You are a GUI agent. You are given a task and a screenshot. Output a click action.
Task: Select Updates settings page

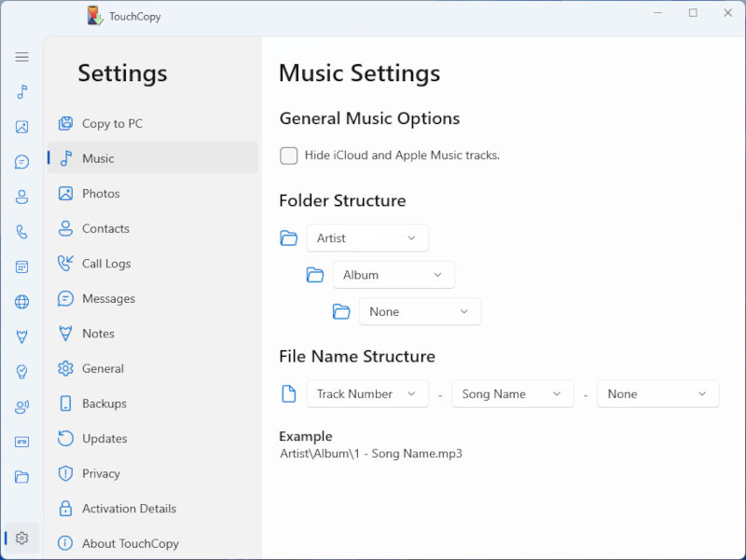pos(153,438)
